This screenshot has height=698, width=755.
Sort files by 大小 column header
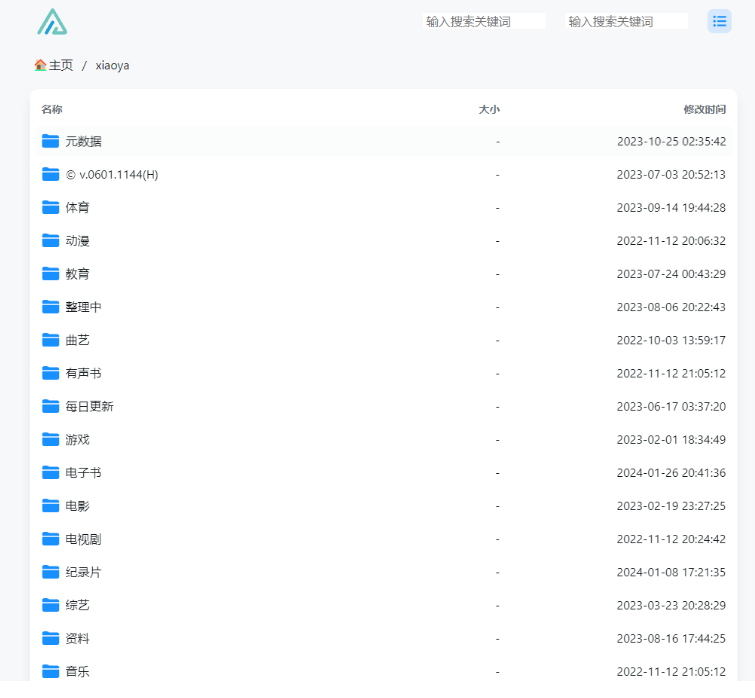click(x=489, y=109)
